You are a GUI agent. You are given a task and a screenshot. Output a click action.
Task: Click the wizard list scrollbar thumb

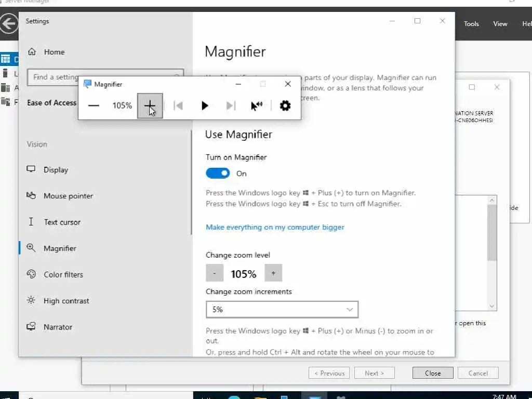(x=492, y=232)
